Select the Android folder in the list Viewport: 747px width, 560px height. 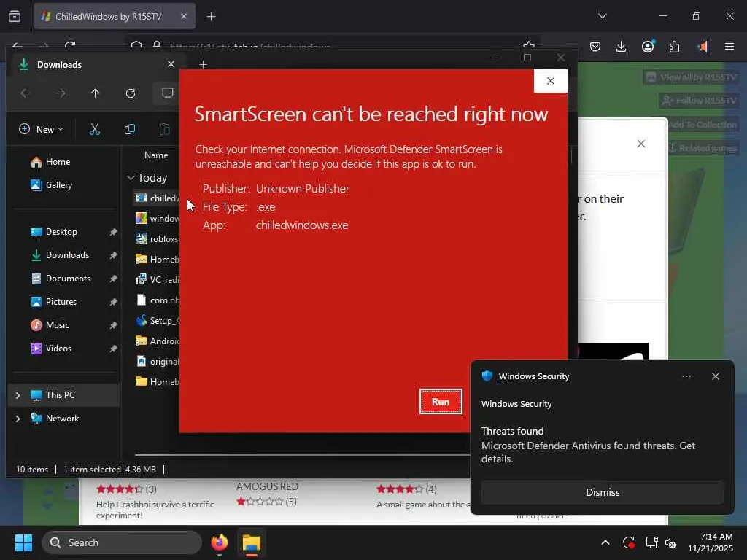coord(158,341)
